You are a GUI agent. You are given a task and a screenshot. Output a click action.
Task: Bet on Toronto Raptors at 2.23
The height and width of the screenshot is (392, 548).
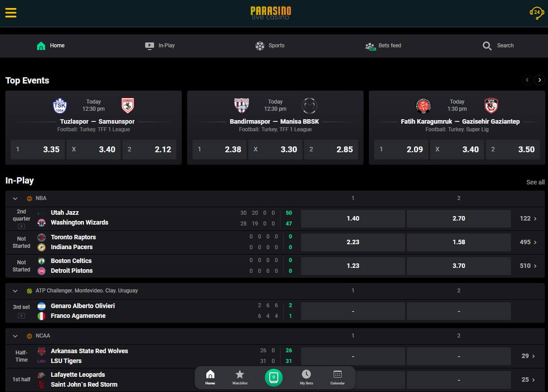353,242
